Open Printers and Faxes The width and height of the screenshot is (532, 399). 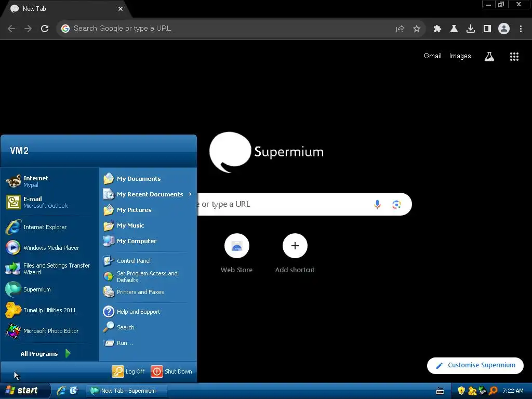coord(148,292)
